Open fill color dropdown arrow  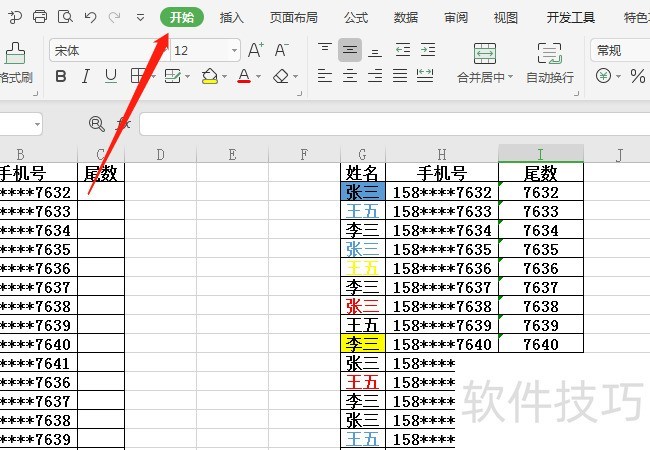(x=224, y=77)
